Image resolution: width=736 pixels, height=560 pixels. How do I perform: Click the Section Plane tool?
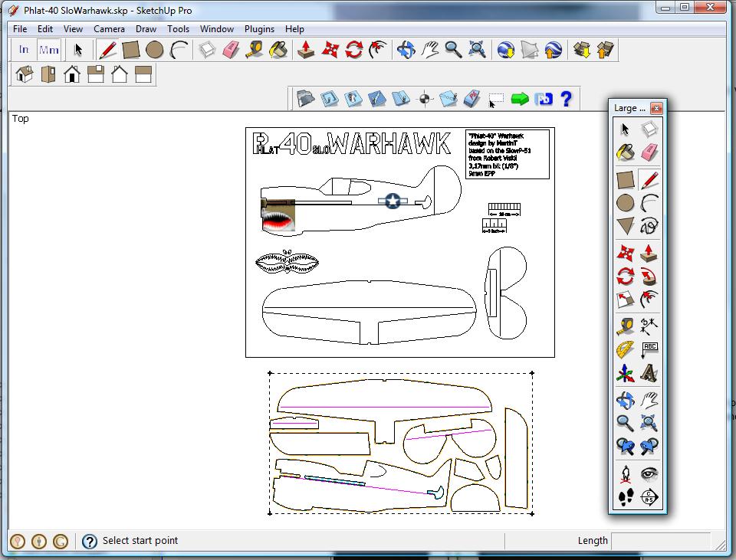[649, 497]
